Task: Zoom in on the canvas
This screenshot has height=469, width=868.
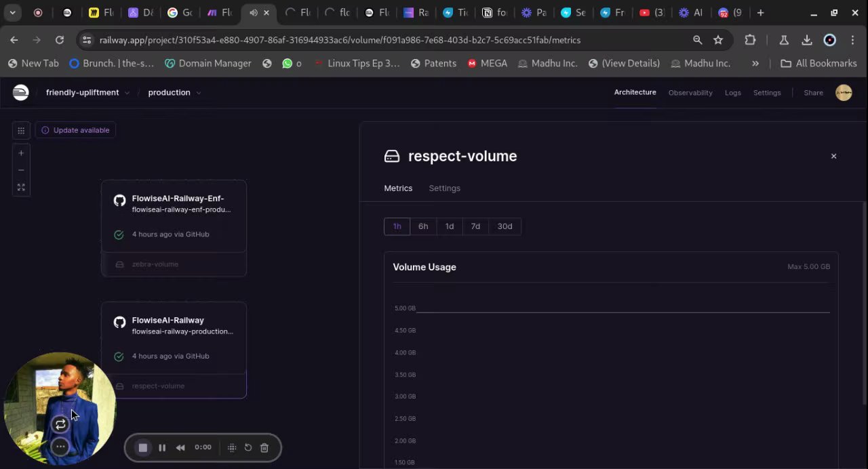Action: coord(21,153)
